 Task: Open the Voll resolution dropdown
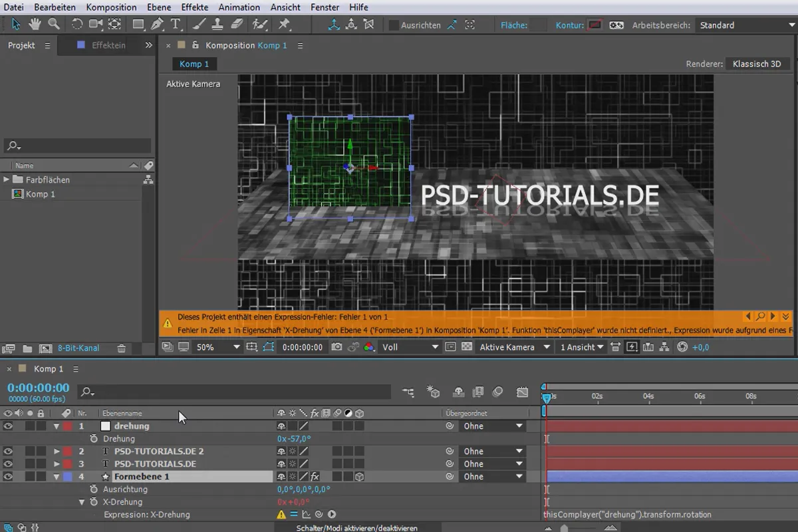point(410,347)
